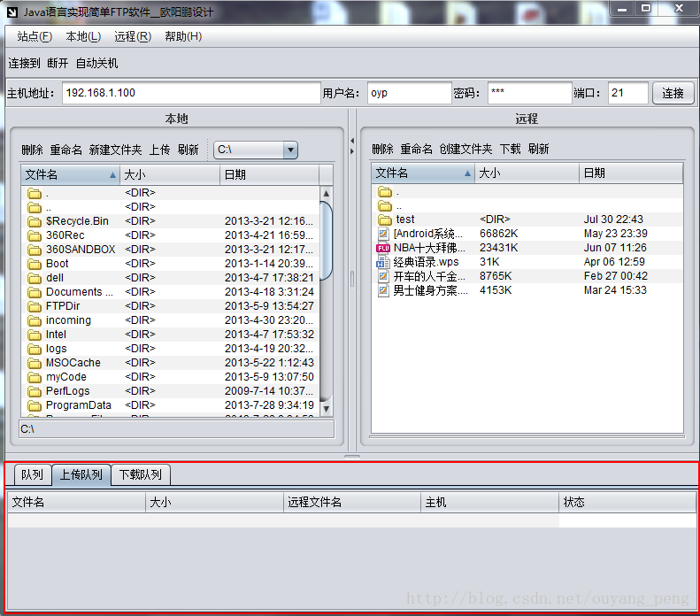Click the queue table 远程文件名 column header
Image resolution: width=700 pixels, height=616 pixels.
[x=352, y=502]
